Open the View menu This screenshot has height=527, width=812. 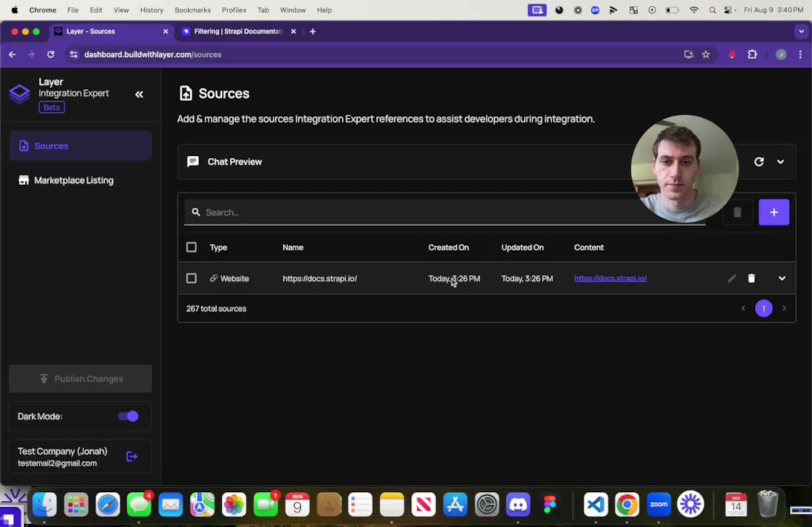click(x=121, y=10)
